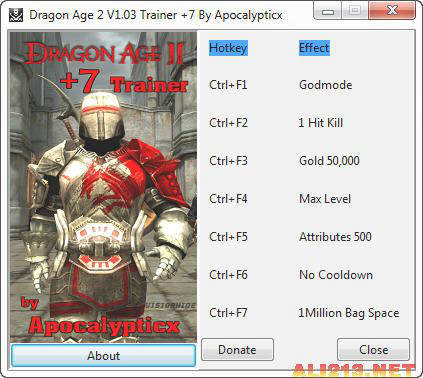The image size is (423, 378).
Task: Click the 1Million Bag Space label
Action: [349, 313]
